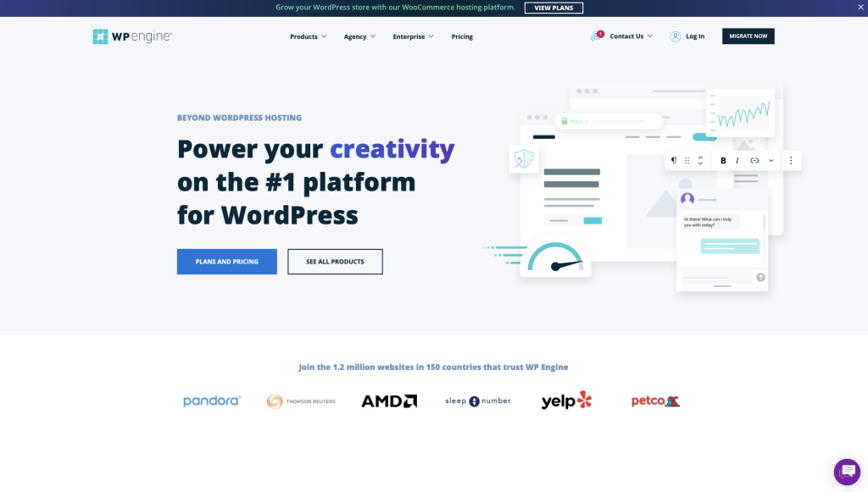Click the link icon in illustration toolbar

[754, 160]
